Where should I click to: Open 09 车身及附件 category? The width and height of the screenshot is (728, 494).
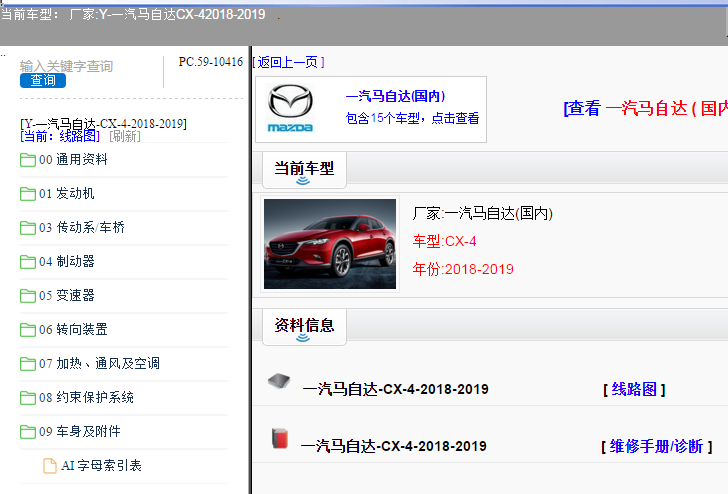point(80,431)
